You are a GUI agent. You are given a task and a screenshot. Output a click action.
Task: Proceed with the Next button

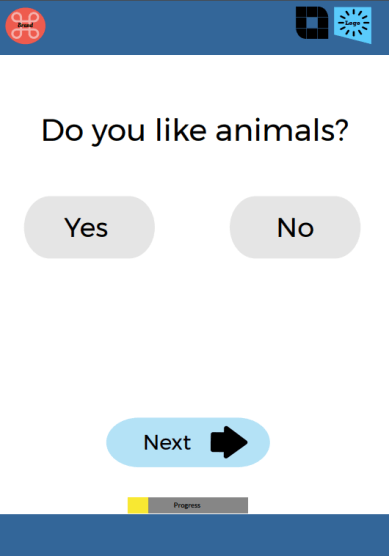(x=188, y=442)
